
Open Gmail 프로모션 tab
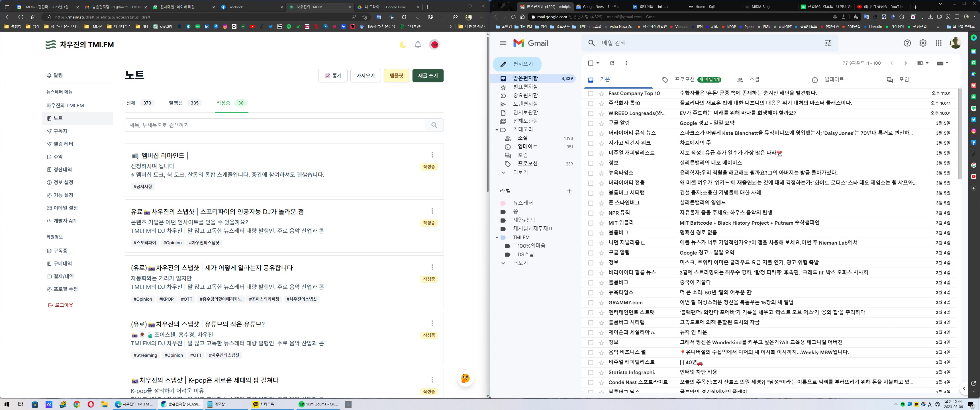click(x=691, y=79)
